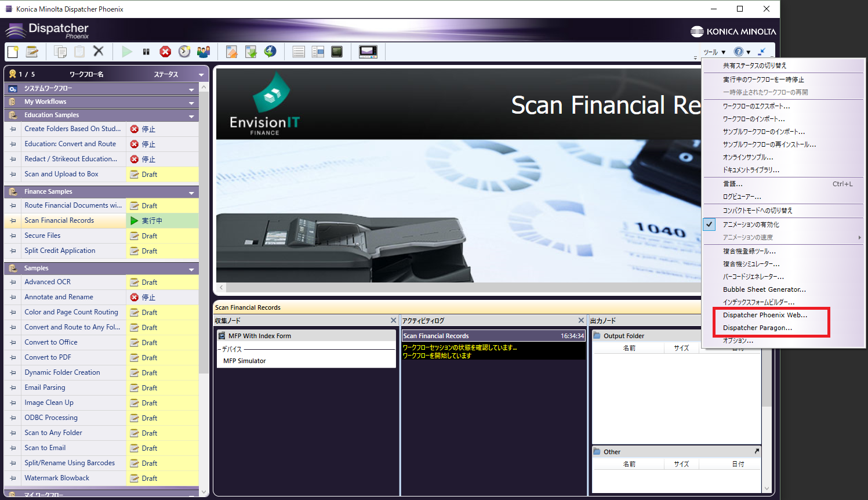
Task: Sort by the ワークフロー名 column header
Action: coord(86,74)
